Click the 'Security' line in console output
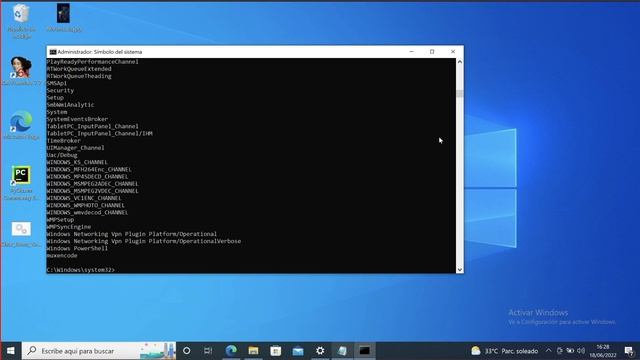This screenshot has height=360, width=640. 60,91
